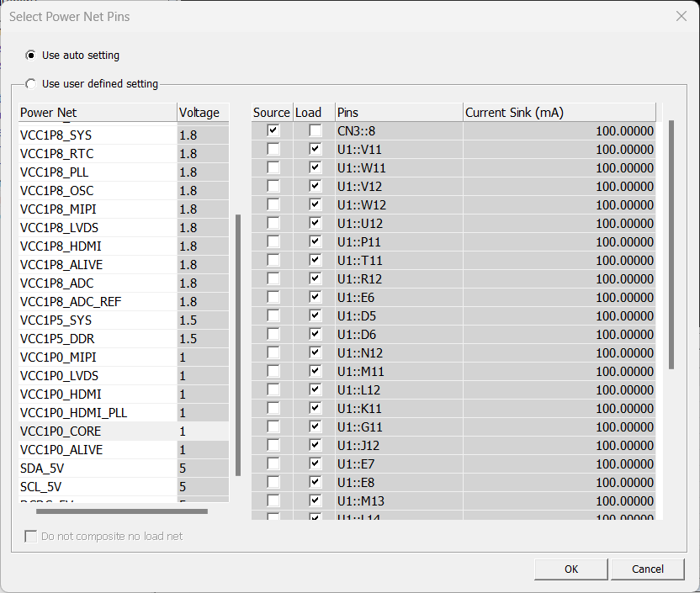This screenshot has width=700, height=593.
Task: Edit current sink value for U1::V12
Action: [559, 187]
